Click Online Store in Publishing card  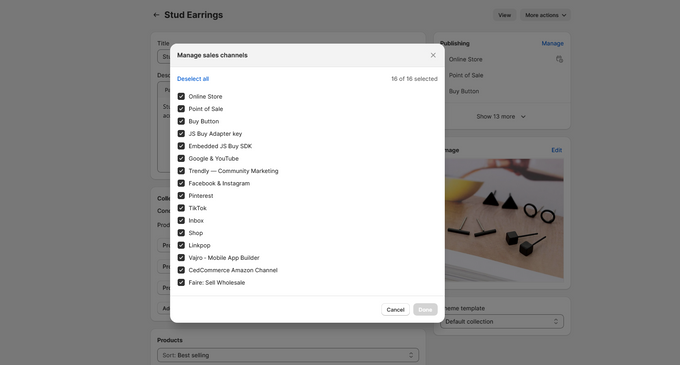(x=465, y=59)
